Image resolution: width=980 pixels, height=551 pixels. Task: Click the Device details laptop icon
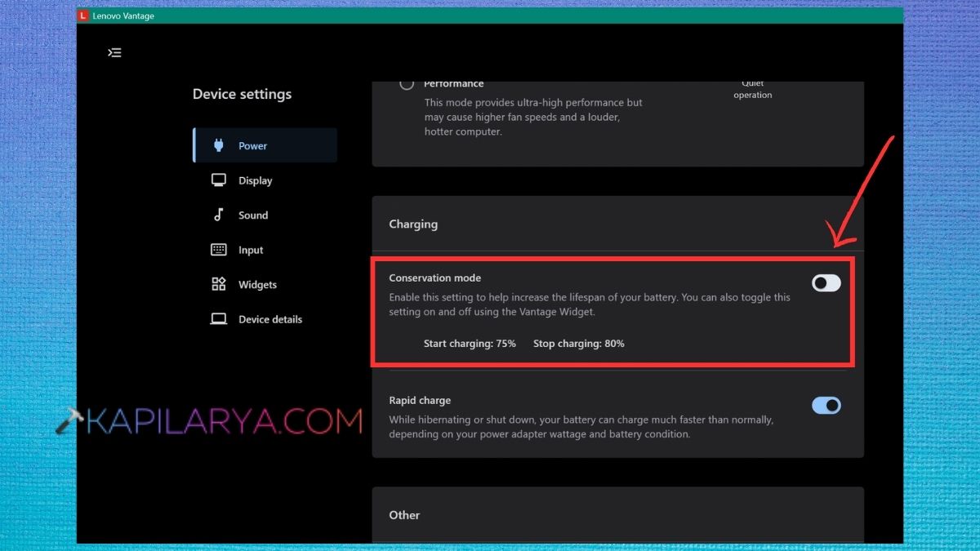[x=219, y=319]
